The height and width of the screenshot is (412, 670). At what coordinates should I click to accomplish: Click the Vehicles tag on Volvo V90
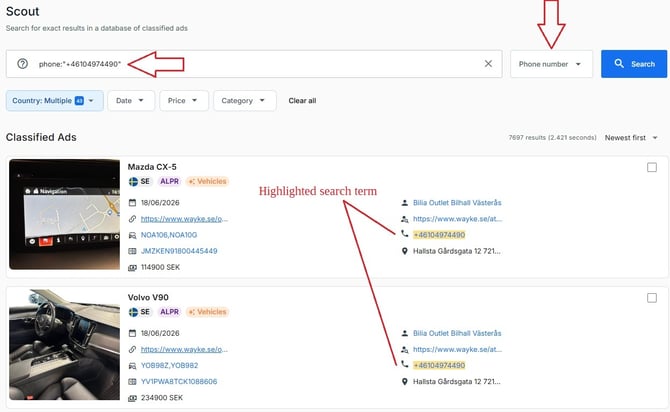click(x=207, y=312)
